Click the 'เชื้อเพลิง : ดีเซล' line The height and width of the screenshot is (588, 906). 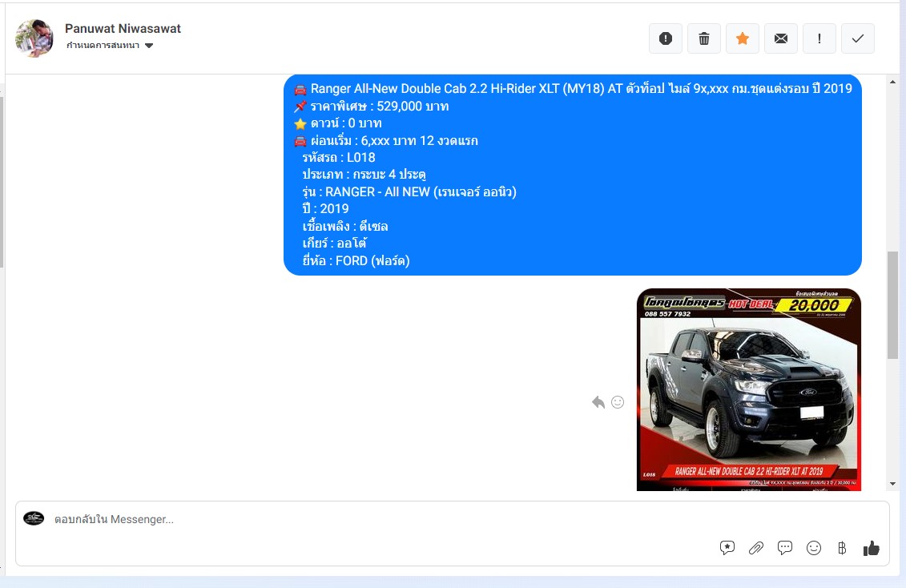[x=345, y=227]
